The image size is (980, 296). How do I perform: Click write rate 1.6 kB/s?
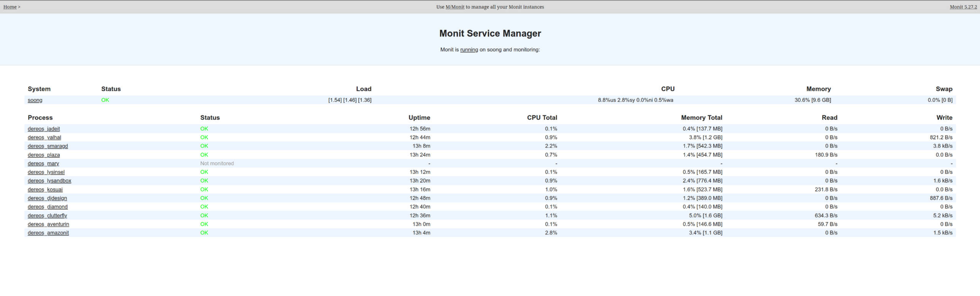click(942, 181)
